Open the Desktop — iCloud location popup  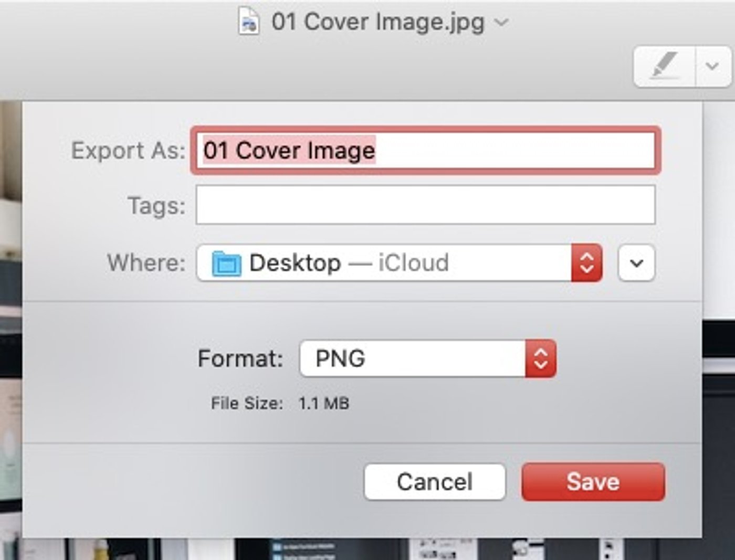[399, 262]
